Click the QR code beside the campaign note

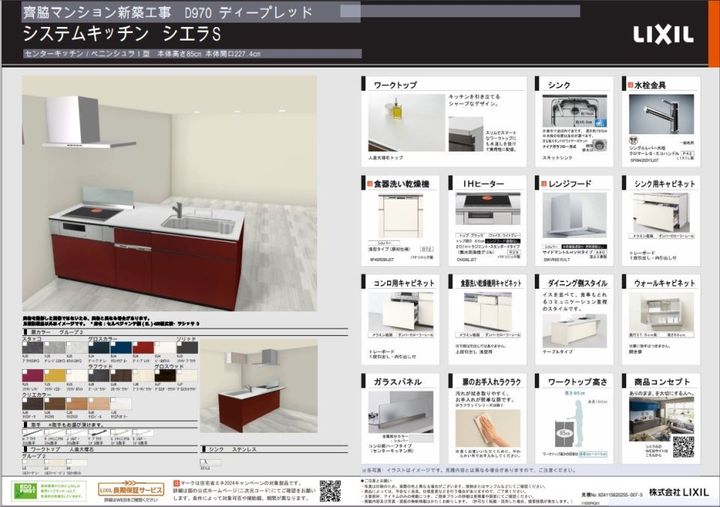tap(330, 490)
